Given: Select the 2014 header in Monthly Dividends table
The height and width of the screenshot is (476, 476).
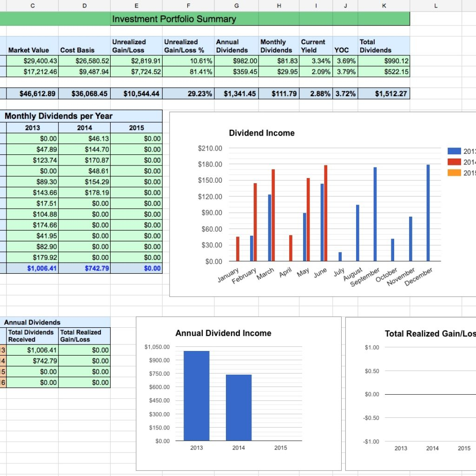Looking at the screenshot, I should (x=84, y=127).
